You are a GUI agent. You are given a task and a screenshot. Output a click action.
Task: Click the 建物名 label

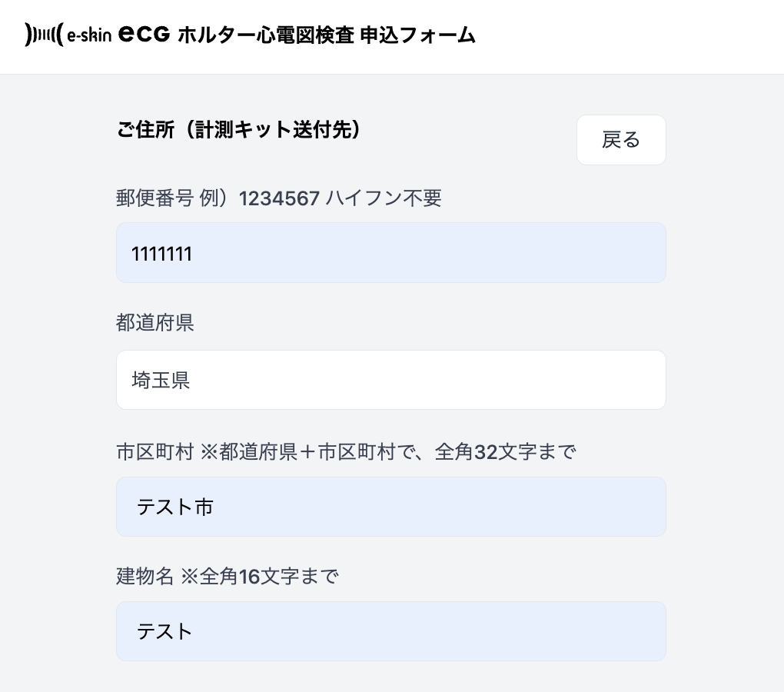click(x=145, y=576)
